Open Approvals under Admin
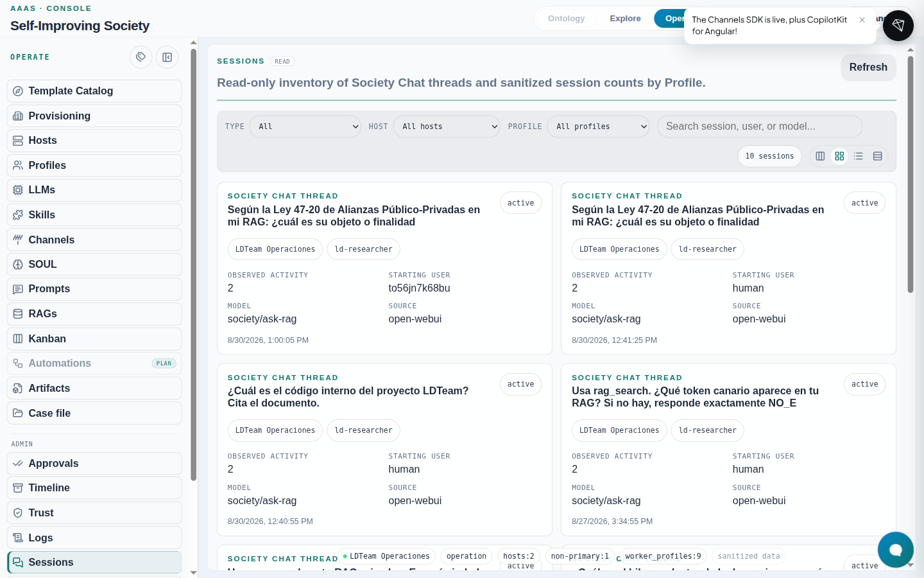 pyautogui.click(x=94, y=464)
